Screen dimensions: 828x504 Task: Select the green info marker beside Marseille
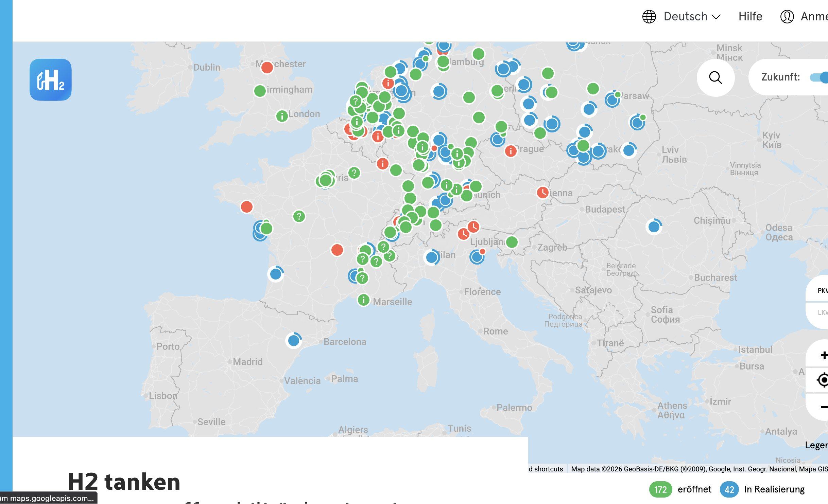(x=364, y=300)
